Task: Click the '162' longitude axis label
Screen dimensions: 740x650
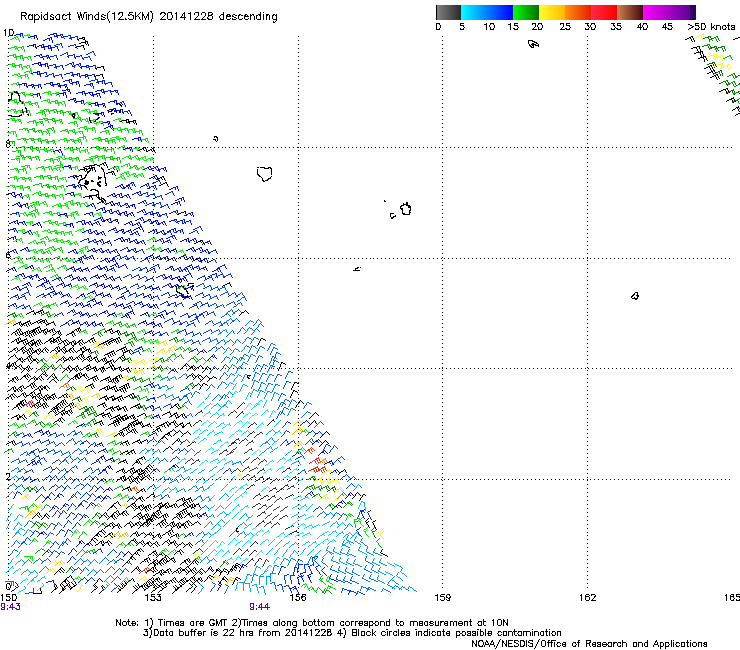Action: pos(587,598)
